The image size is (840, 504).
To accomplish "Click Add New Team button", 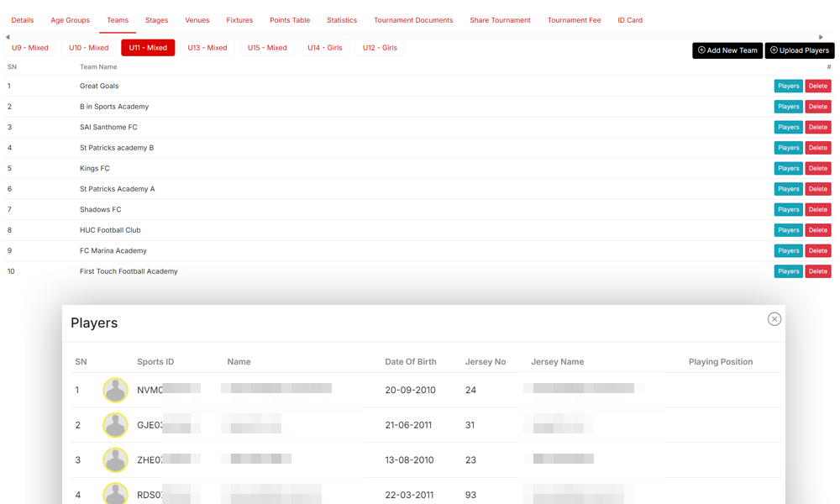I will [727, 50].
